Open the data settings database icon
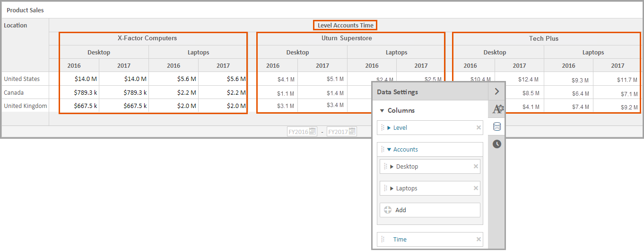 click(496, 126)
